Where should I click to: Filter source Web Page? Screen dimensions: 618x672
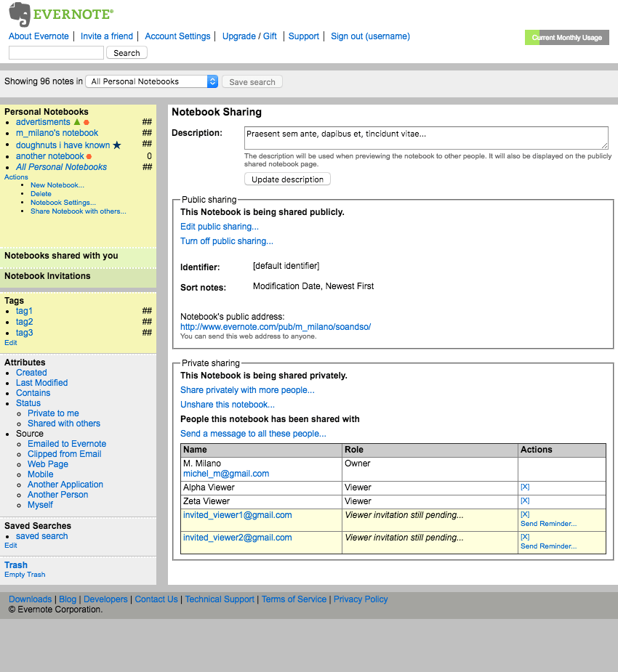point(48,464)
